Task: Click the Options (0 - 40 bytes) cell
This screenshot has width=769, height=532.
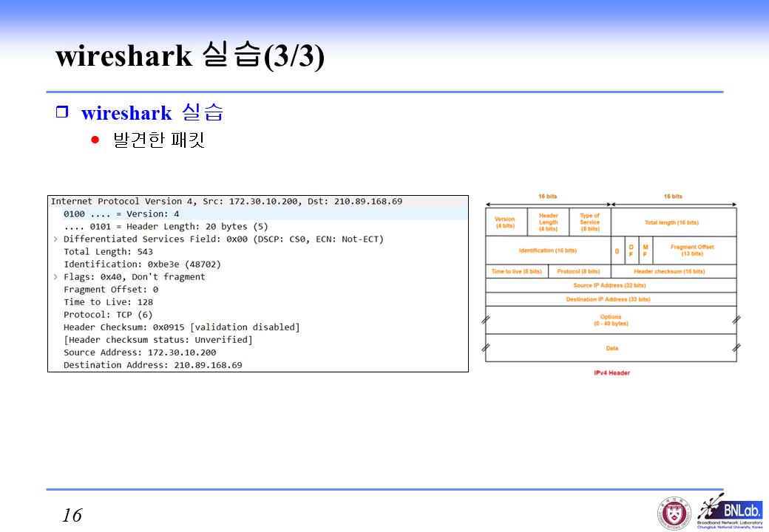Action: [611, 321]
